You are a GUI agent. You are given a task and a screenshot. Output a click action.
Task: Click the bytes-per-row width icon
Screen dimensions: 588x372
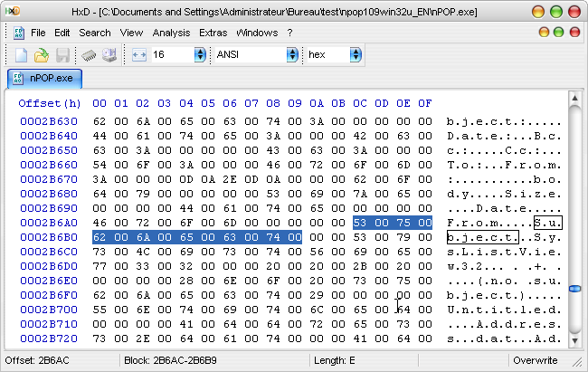click(138, 55)
